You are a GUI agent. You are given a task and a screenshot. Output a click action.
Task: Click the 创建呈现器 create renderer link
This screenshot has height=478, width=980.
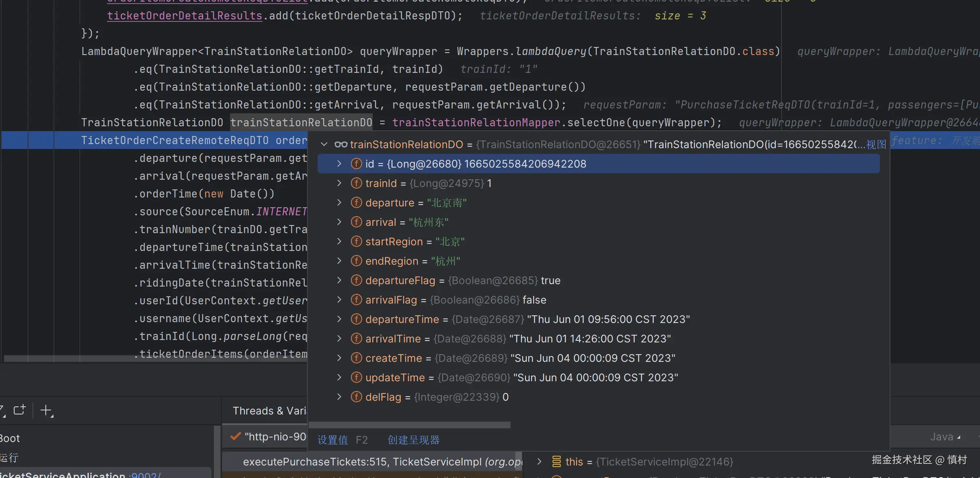point(413,440)
